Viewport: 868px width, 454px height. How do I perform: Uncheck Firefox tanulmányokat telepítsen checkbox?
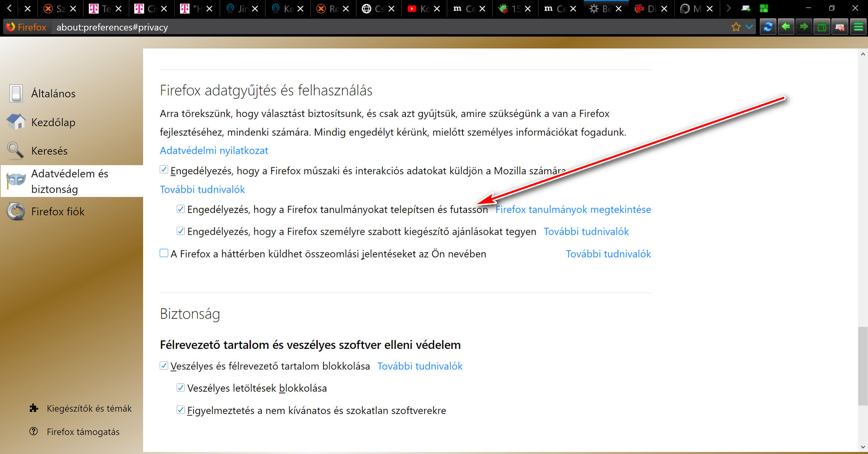[181, 209]
